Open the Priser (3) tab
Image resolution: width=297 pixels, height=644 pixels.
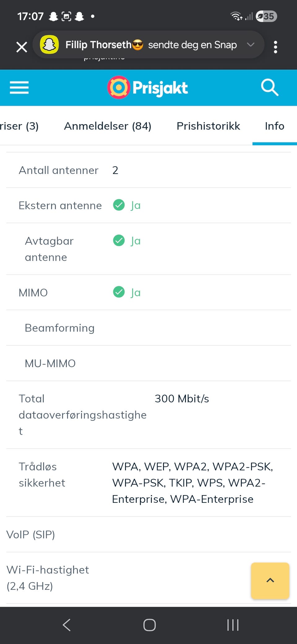[19, 126]
